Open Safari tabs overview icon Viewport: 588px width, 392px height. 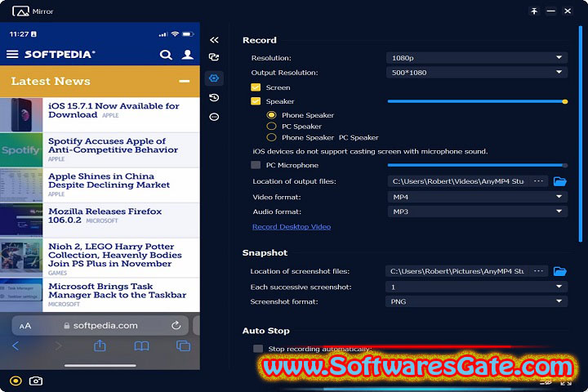pos(184,346)
